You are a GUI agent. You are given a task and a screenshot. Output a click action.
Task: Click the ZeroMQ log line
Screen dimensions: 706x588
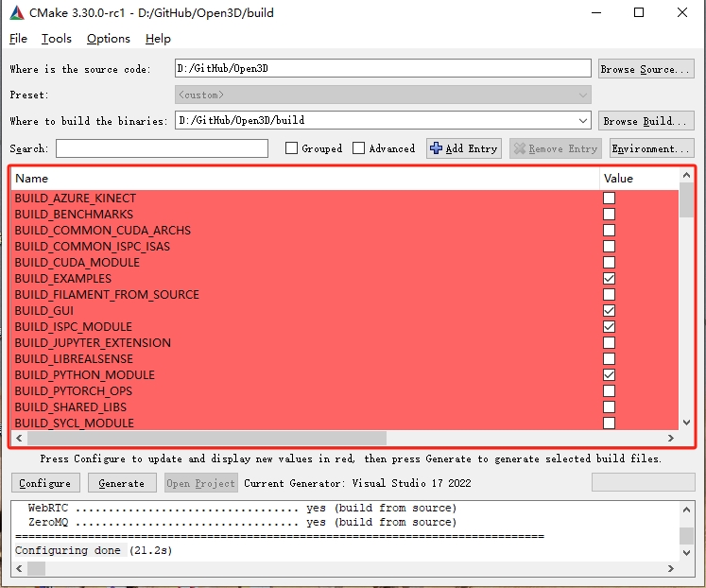coord(242,522)
